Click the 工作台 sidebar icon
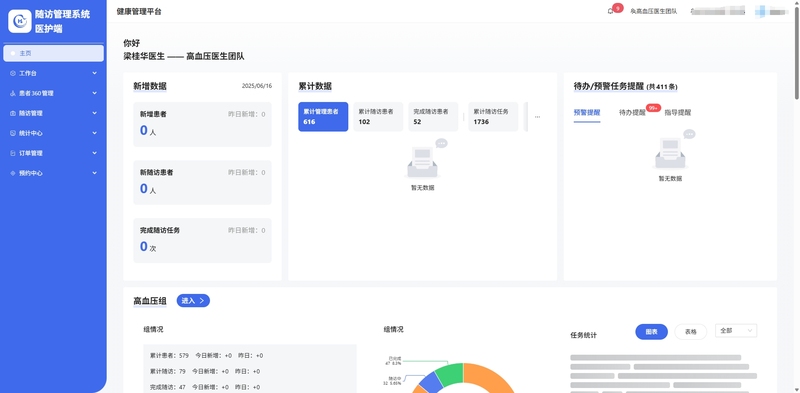 13,73
